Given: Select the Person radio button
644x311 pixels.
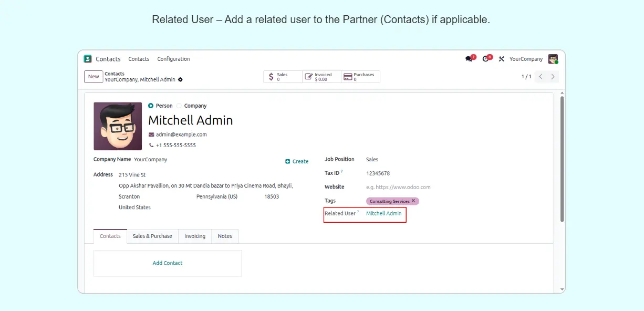Looking at the screenshot, I should coord(151,106).
